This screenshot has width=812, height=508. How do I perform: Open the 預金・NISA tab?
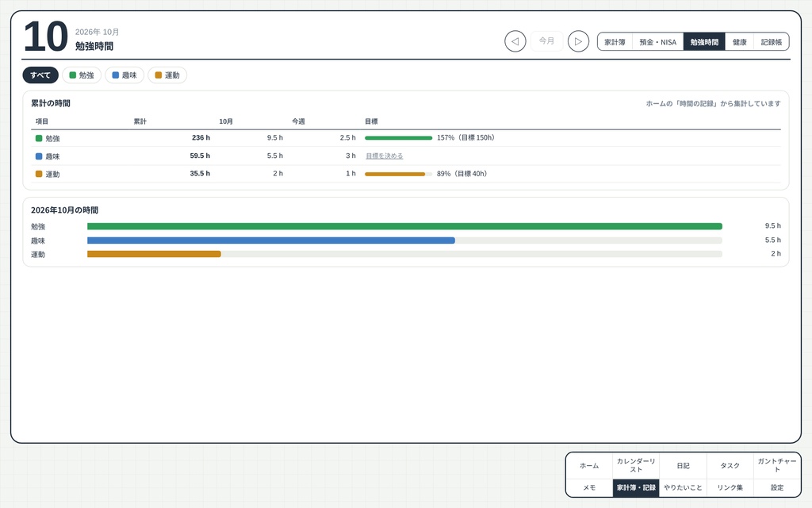click(657, 42)
